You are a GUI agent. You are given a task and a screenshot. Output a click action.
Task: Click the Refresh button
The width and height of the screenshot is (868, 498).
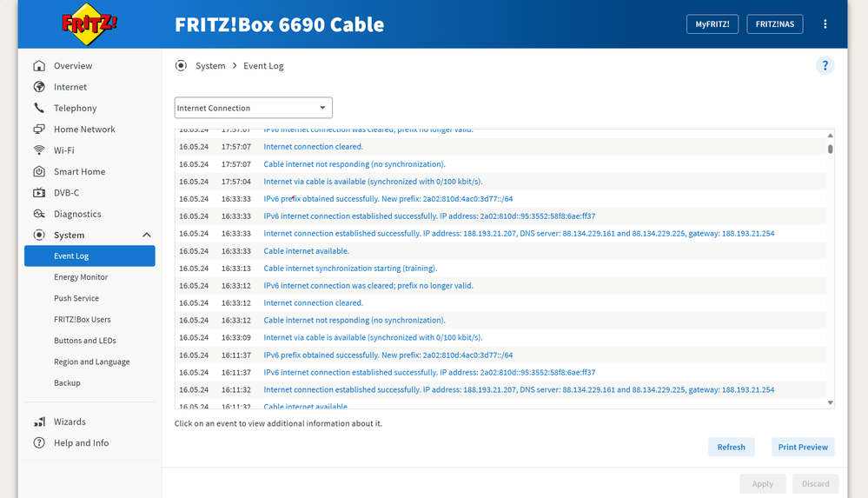click(x=732, y=447)
